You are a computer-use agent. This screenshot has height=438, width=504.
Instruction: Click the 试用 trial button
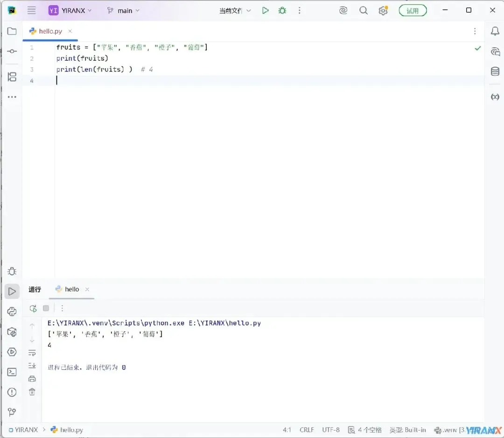coord(413,11)
